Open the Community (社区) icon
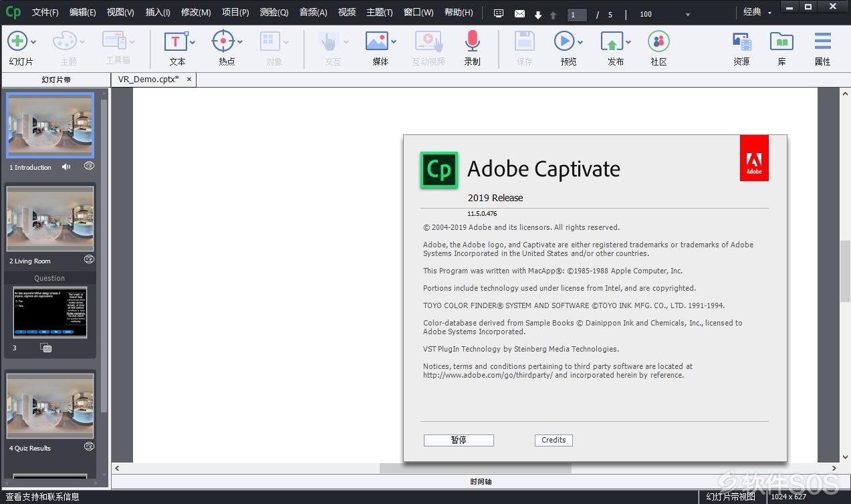This screenshot has width=851, height=504. (658, 41)
